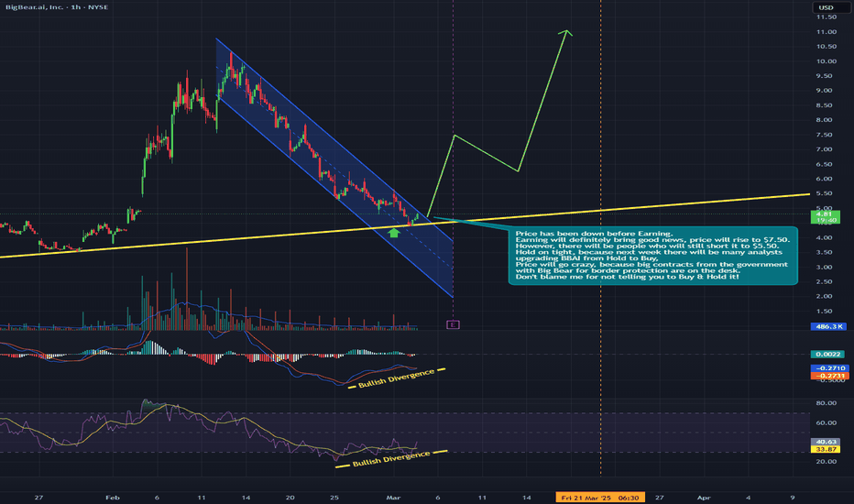Select the green up-arrow marker under the channel
854x504 pixels.
(394, 233)
